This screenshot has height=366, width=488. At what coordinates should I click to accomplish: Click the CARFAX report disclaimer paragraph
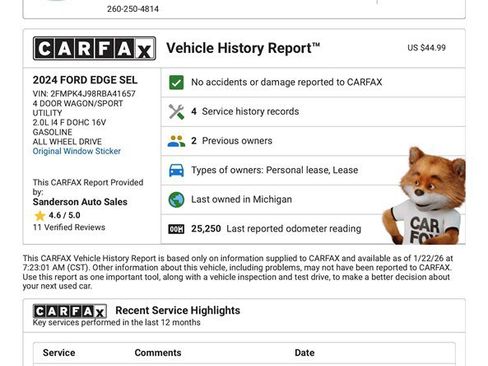coord(238,272)
